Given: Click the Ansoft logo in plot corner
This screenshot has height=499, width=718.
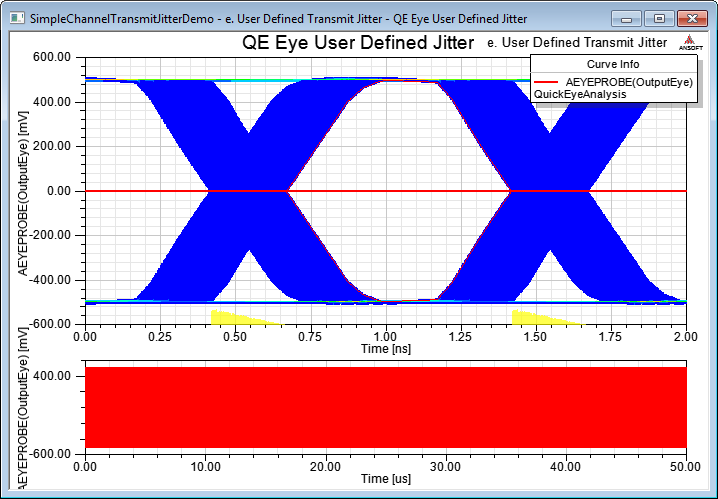Looking at the screenshot, I should click(691, 43).
